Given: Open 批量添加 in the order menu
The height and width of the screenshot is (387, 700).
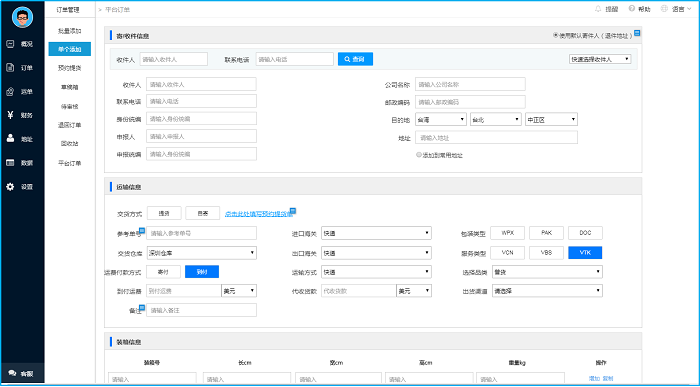Looking at the screenshot, I should 70,31.
